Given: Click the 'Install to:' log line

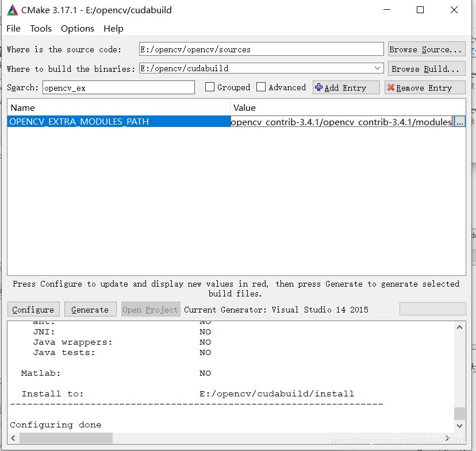Looking at the screenshot, I should [187, 394].
